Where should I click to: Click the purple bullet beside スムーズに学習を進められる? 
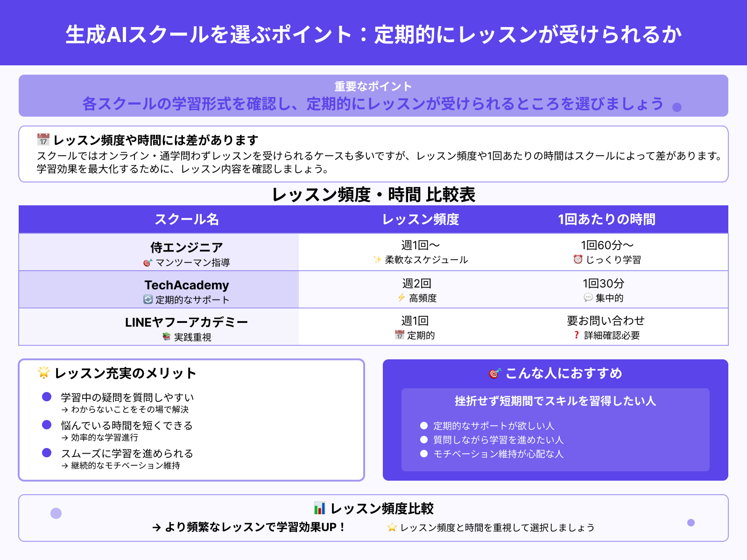coord(47,453)
